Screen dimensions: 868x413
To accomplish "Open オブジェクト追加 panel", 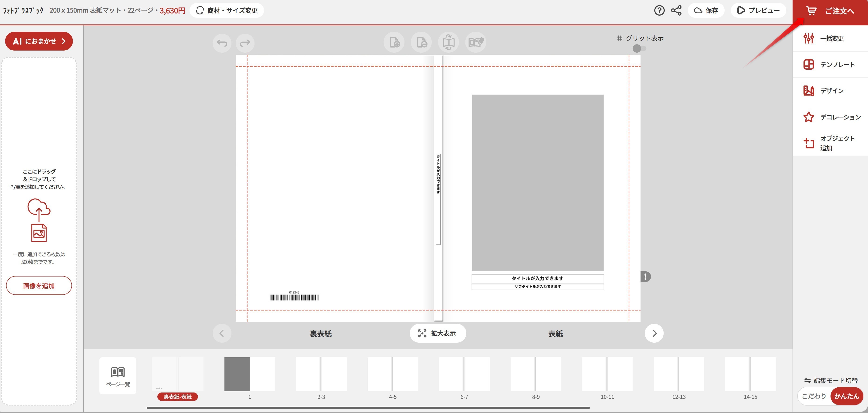I will click(830, 143).
